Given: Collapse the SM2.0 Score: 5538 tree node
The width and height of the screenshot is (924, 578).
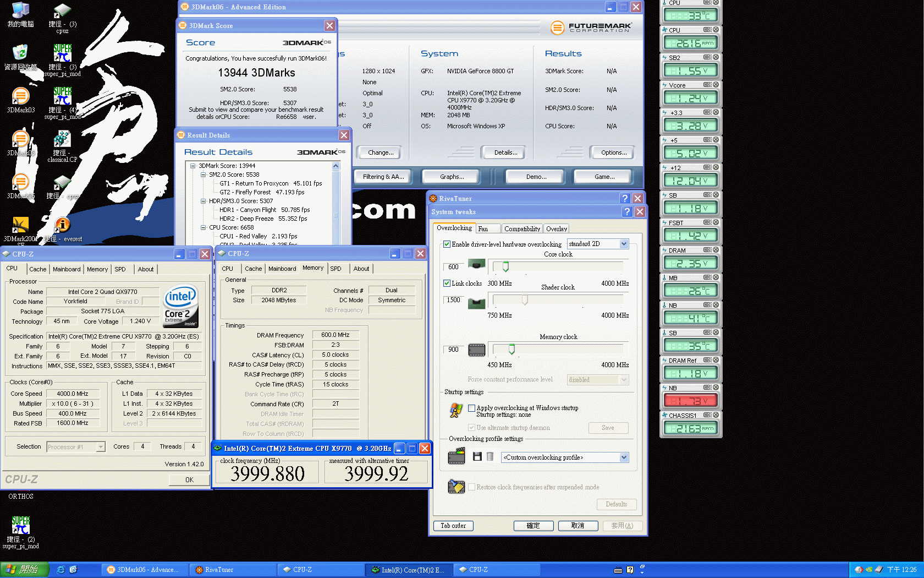Looking at the screenshot, I should coord(203,175).
